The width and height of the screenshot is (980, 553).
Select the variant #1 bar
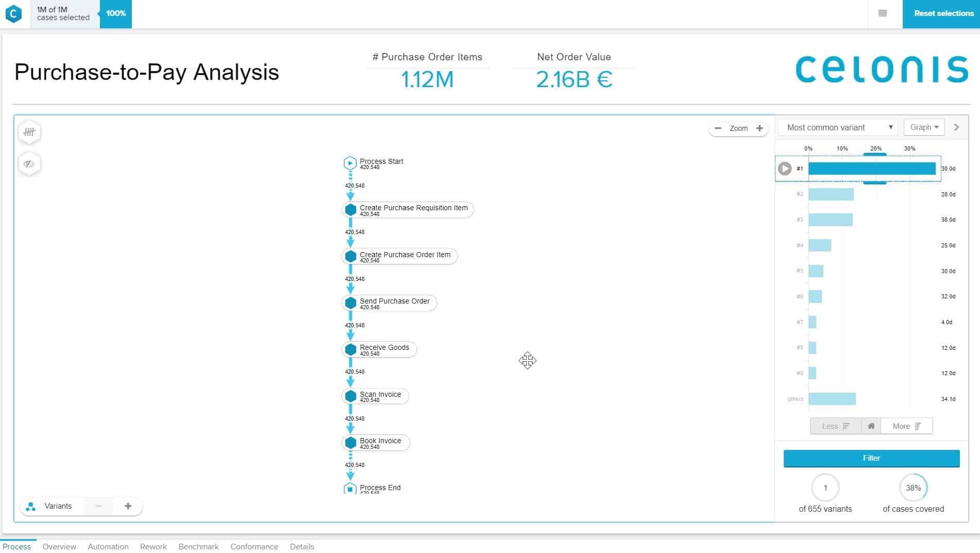872,169
